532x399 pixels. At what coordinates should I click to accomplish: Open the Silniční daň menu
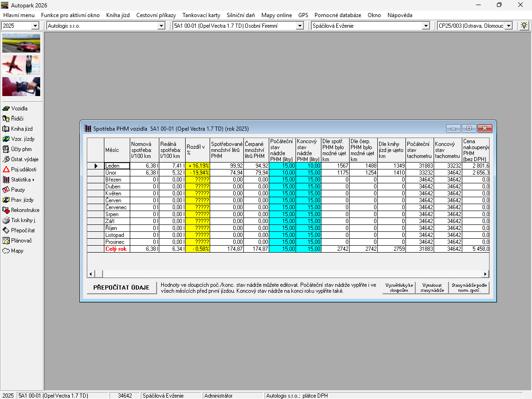240,15
